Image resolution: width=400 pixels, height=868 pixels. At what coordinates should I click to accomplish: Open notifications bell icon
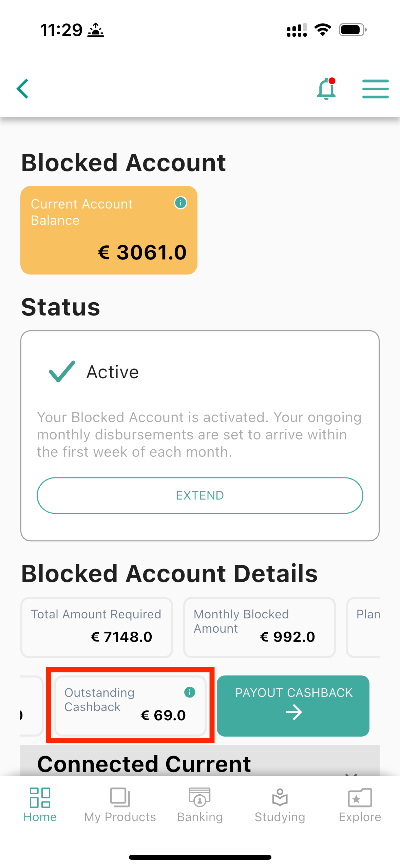point(326,89)
